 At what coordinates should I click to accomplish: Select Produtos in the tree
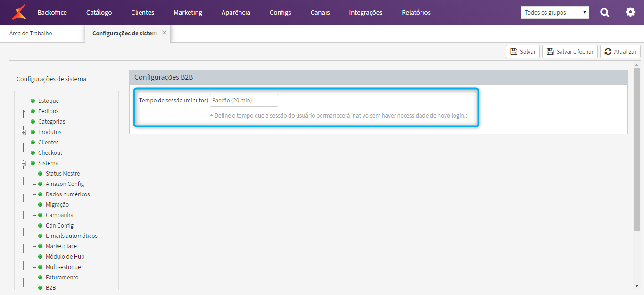pyautogui.click(x=50, y=132)
